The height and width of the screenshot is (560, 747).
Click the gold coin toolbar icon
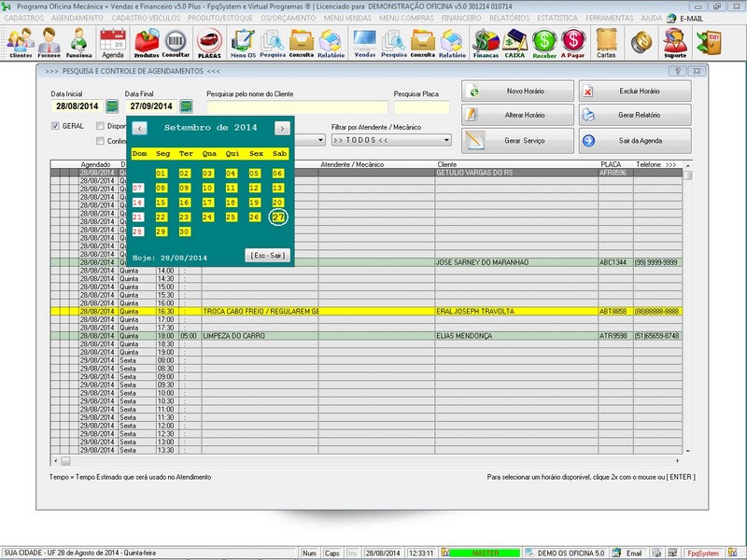(x=641, y=42)
